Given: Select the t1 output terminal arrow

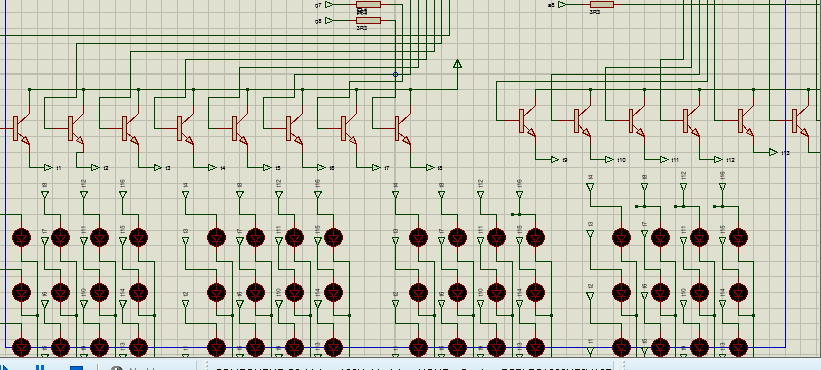Looking at the screenshot, I should click(x=48, y=167).
